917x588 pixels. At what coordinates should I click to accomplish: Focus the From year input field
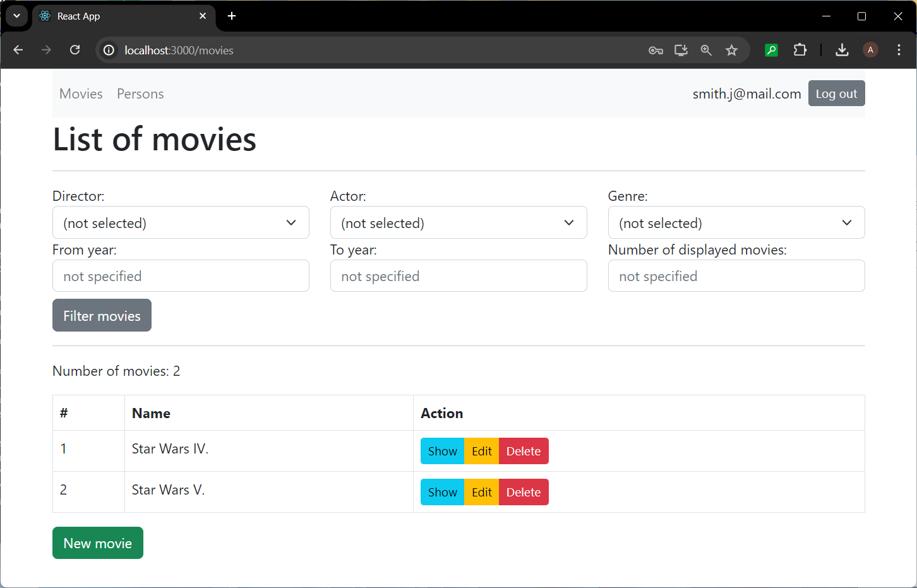tap(181, 276)
